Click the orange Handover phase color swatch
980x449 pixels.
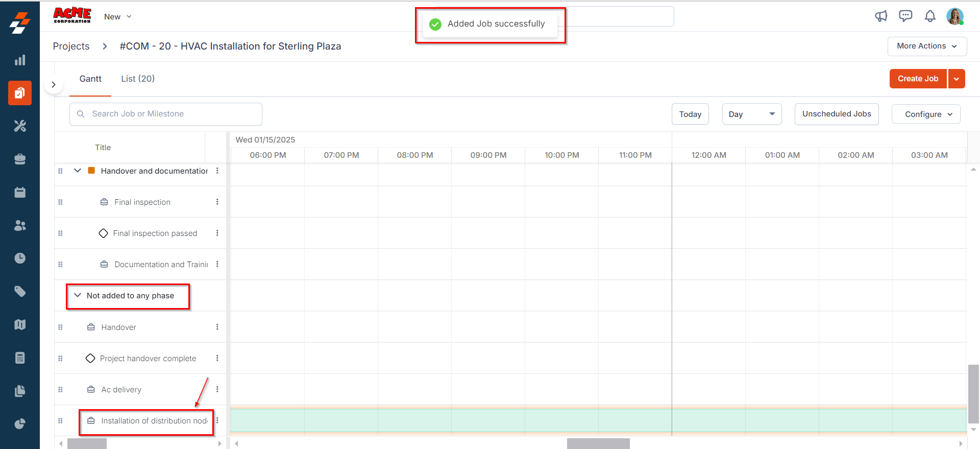pyautogui.click(x=91, y=171)
